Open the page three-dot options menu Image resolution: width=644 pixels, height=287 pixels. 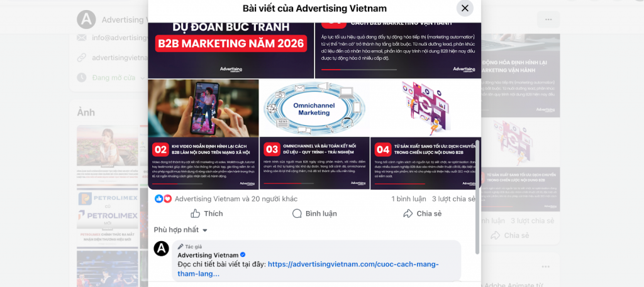coord(548,19)
